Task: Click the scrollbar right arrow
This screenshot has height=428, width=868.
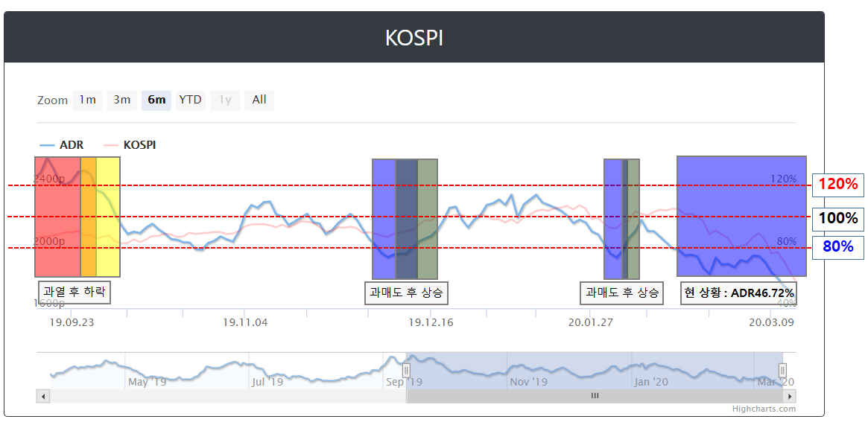Action: tap(790, 396)
